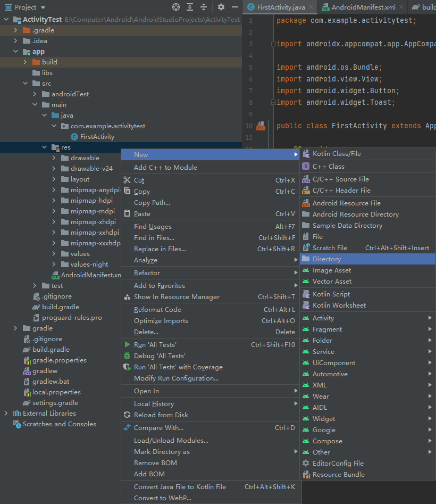The image size is (436, 504).
Task: Select app-level build.gradle file
Action: pos(55,307)
